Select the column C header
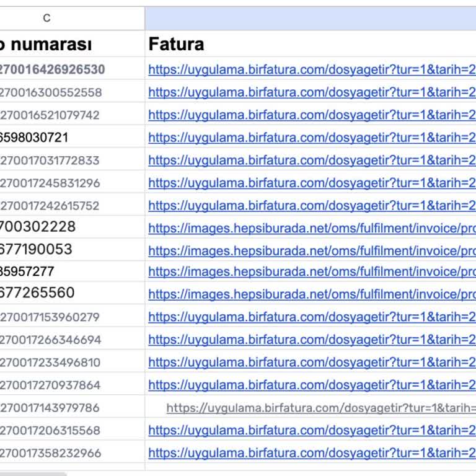The width and height of the screenshot is (476, 476). click(47, 18)
